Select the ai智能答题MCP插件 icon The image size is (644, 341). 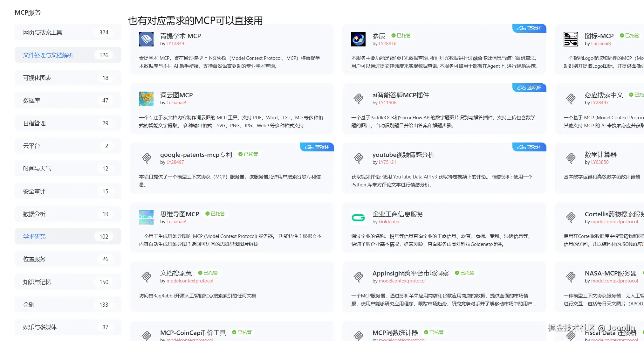tap(358, 99)
